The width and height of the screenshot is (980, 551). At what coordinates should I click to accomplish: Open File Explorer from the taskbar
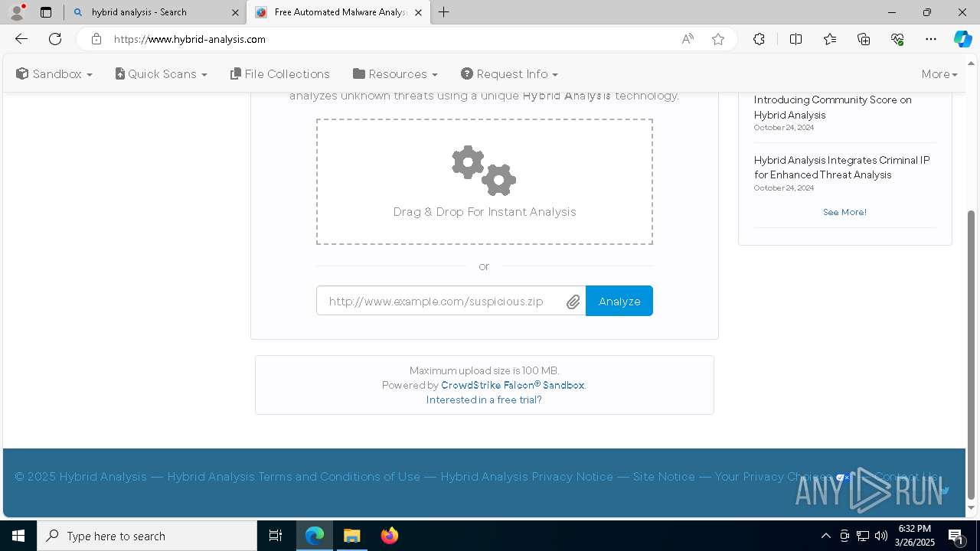pos(351,536)
